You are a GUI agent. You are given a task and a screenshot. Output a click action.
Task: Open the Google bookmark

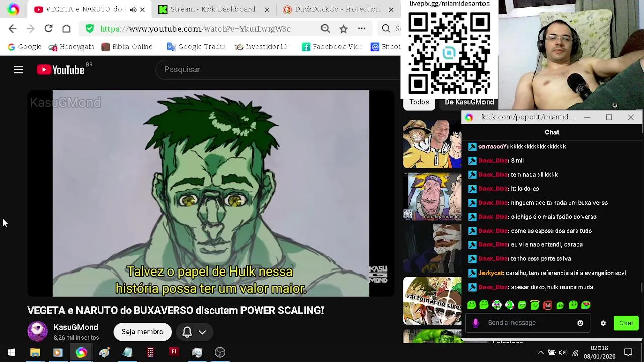pyautogui.click(x=24, y=47)
